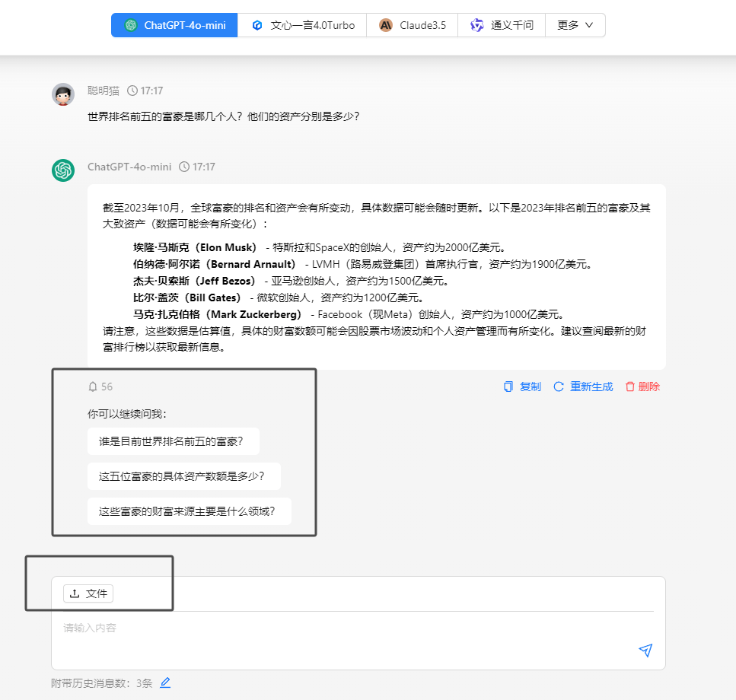Viewport: 736px width, 700px height.
Task: Switch to the Claude3.5 tab
Action: pos(412,25)
